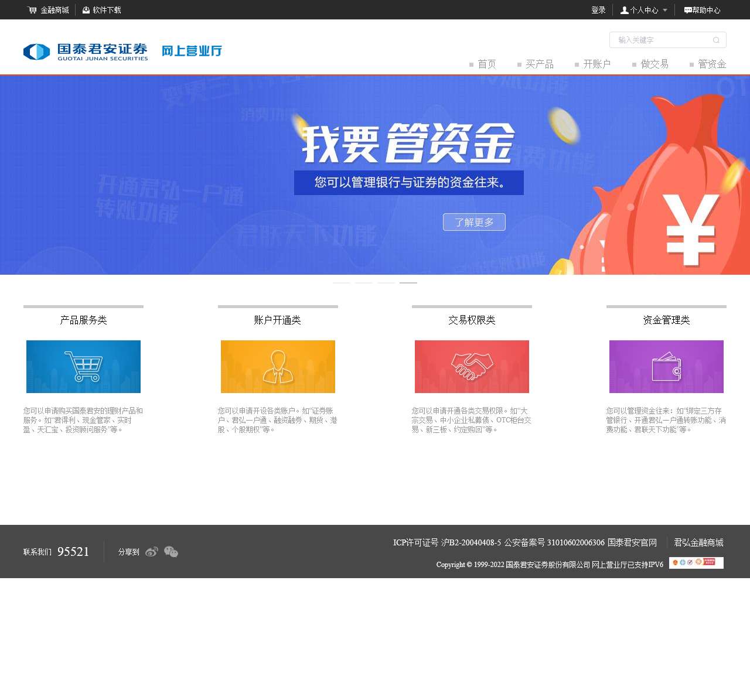Click the ICP许可证号 沪B2-20040408-5 text
Screen dimensions: 750x700
447,542
